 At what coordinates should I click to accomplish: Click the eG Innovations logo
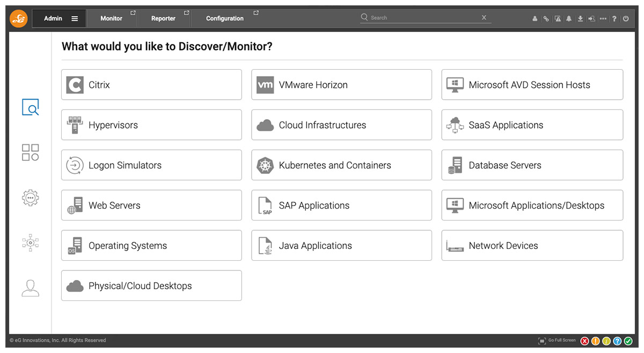click(x=19, y=19)
